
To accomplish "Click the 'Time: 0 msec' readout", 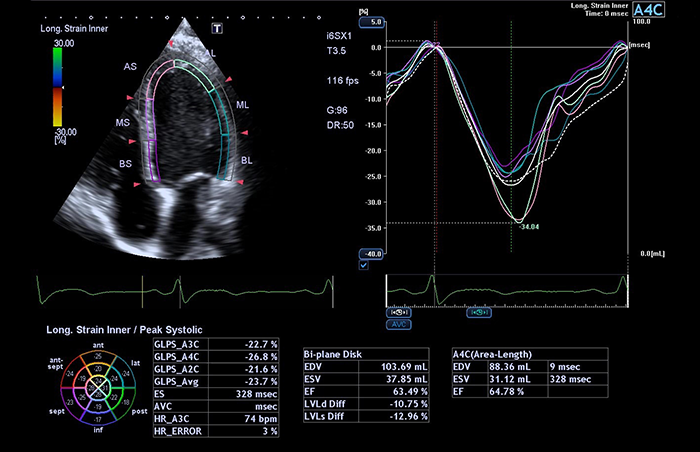I will [x=607, y=13].
